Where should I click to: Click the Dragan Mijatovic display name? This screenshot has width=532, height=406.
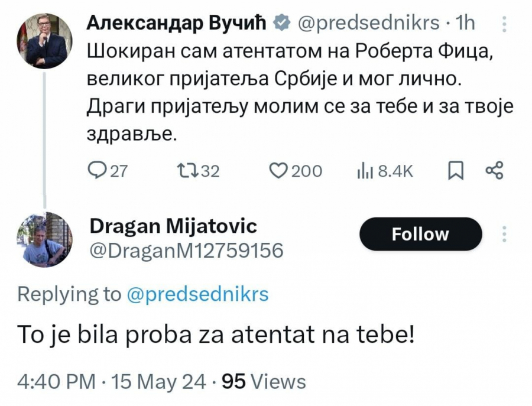(173, 225)
